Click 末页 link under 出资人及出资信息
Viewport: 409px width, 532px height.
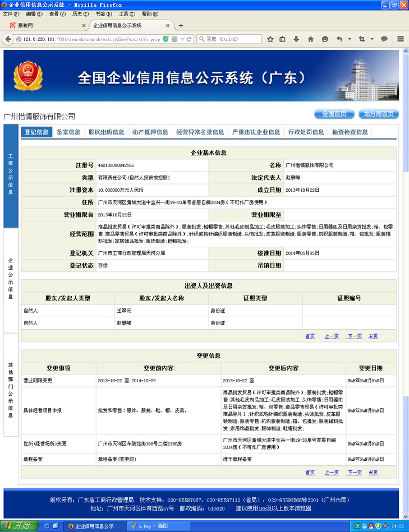(373, 336)
